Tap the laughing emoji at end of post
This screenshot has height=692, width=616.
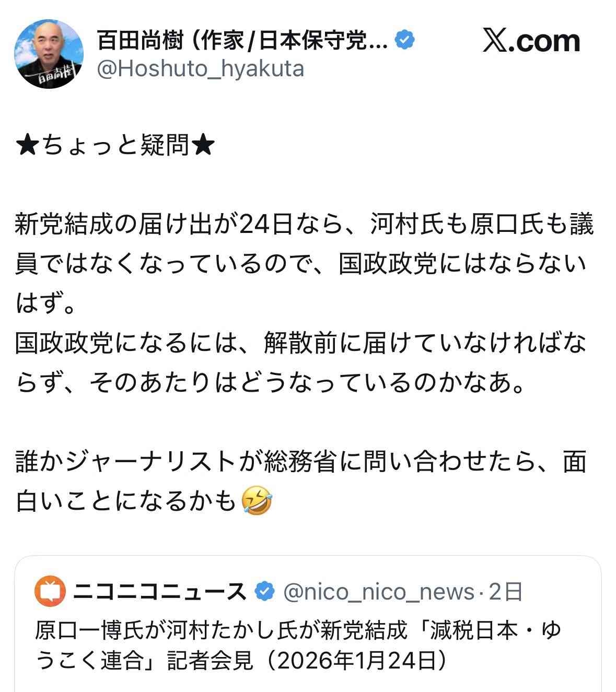[x=257, y=501]
